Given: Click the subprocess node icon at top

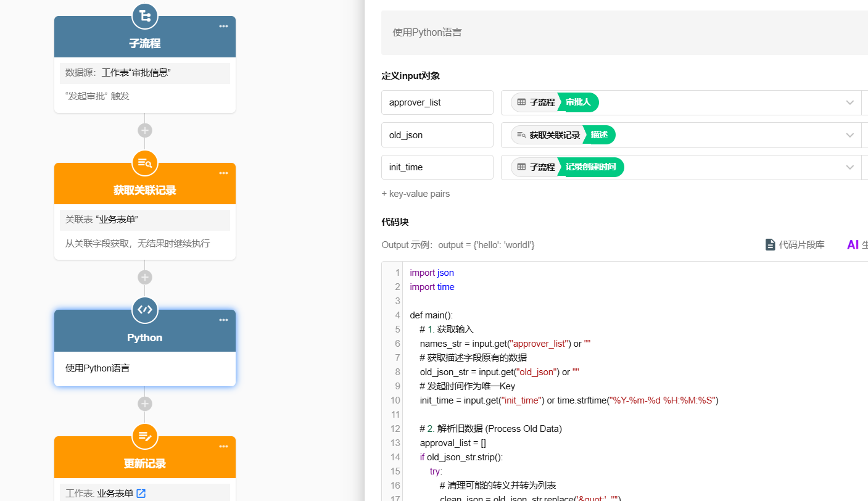Looking at the screenshot, I should coord(145,16).
